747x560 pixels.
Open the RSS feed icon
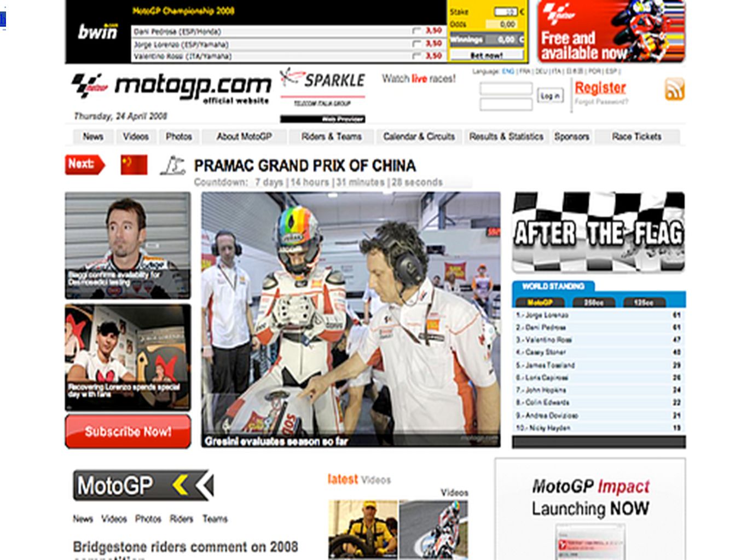pos(675,89)
